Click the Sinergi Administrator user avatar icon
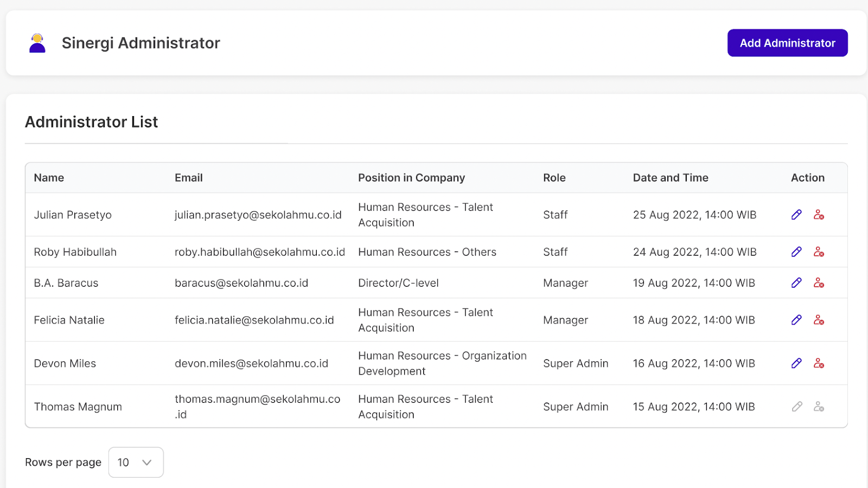 click(x=37, y=43)
